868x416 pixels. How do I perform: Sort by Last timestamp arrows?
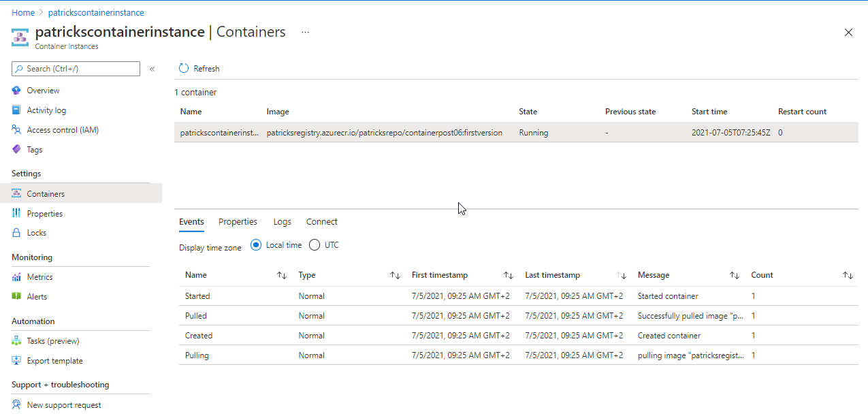(x=622, y=276)
